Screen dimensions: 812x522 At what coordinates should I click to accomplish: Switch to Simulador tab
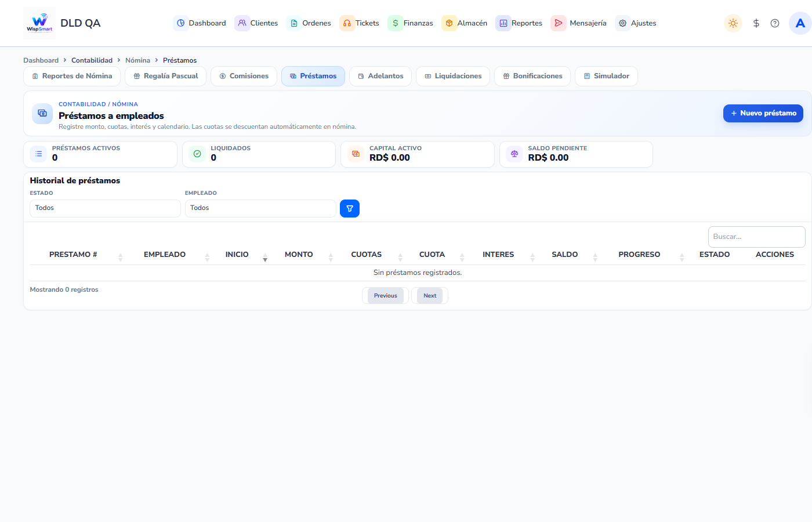point(606,76)
